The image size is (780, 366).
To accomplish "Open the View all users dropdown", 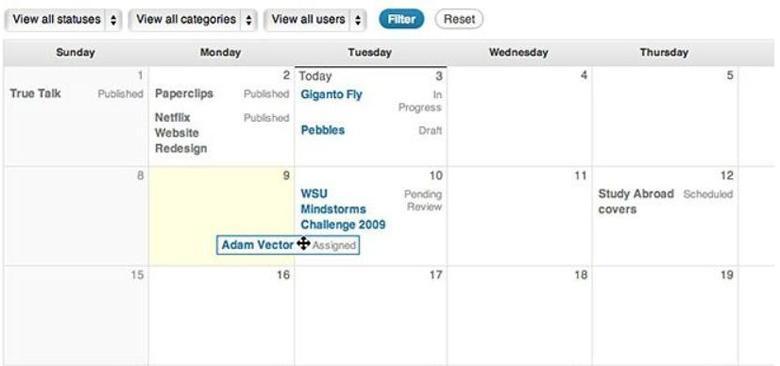I will [x=315, y=20].
